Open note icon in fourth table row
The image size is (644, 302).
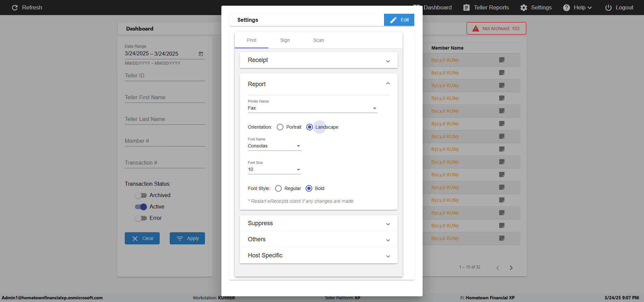click(502, 98)
